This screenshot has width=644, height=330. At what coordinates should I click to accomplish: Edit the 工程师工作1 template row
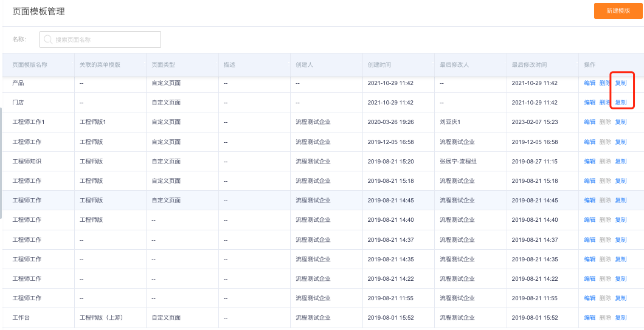click(590, 122)
